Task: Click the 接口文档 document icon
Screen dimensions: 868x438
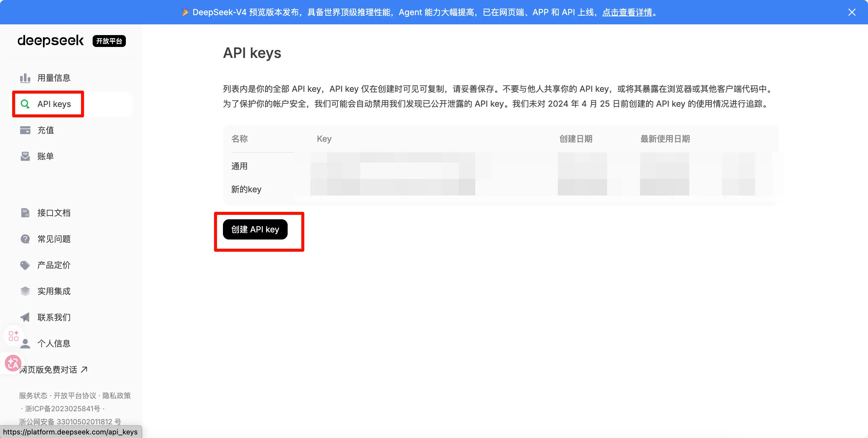Action: (25, 213)
